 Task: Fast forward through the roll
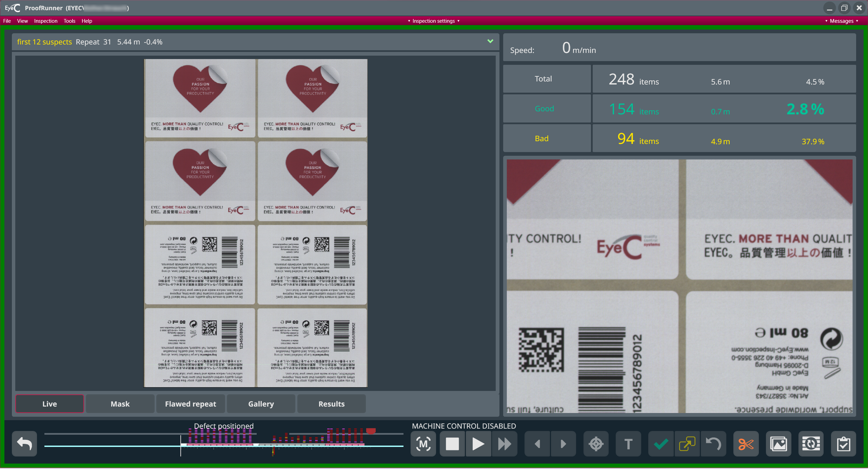pyautogui.click(x=504, y=444)
